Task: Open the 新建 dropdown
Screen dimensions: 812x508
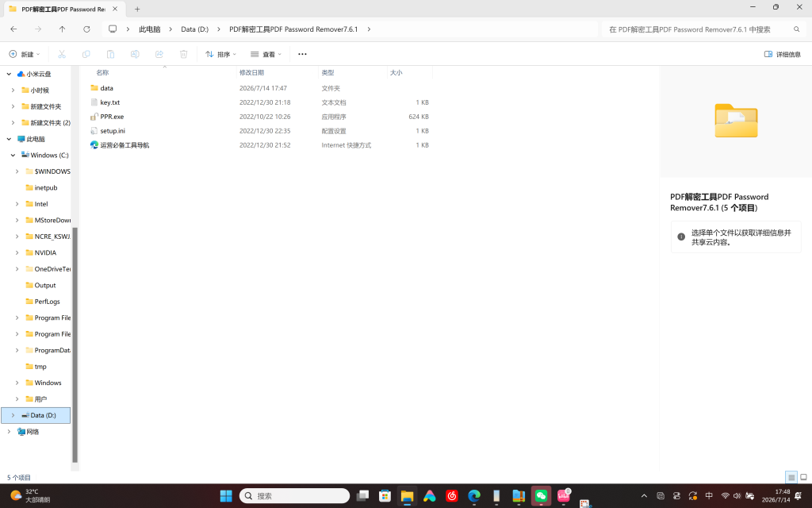Action: click(x=25, y=54)
